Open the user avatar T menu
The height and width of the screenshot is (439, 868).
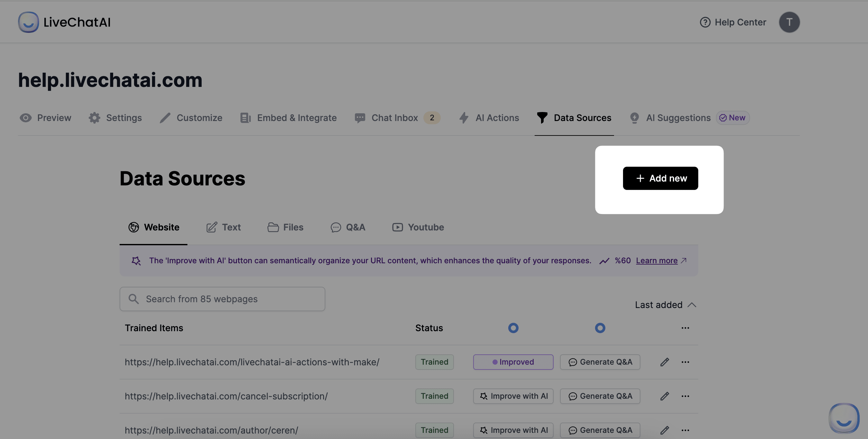tap(789, 22)
